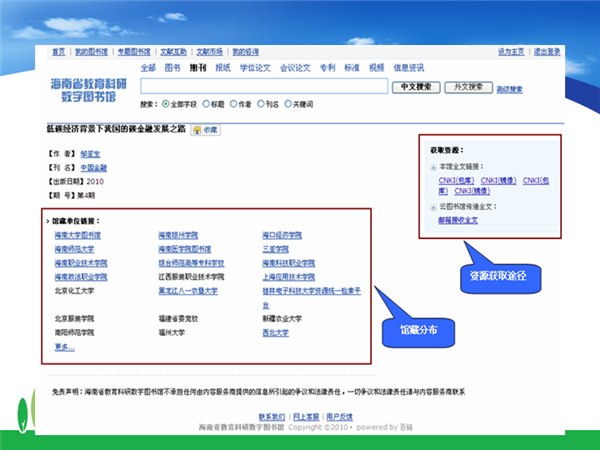Click the article title 低碳经济背景下我国的碳金融发展之路
The width and height of the screenshot is (600, 450).
(116, 129)
